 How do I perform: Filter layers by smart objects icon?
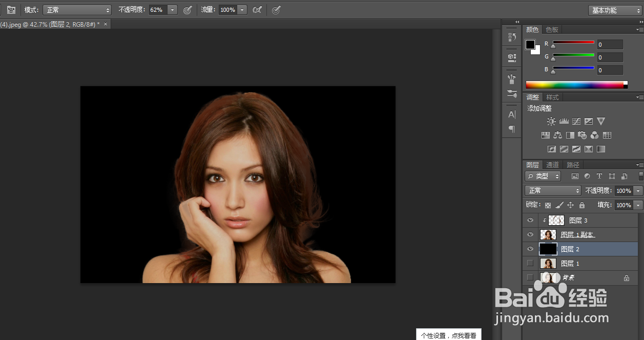624,176
